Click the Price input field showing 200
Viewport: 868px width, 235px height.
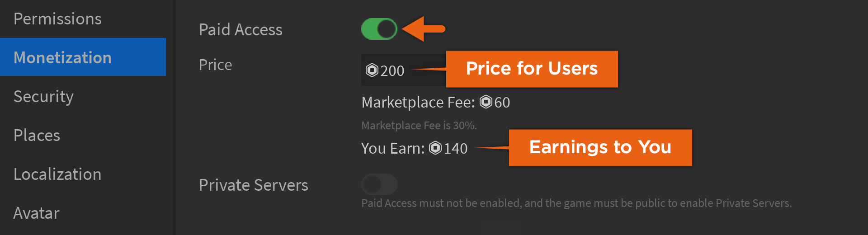[403, 70]
